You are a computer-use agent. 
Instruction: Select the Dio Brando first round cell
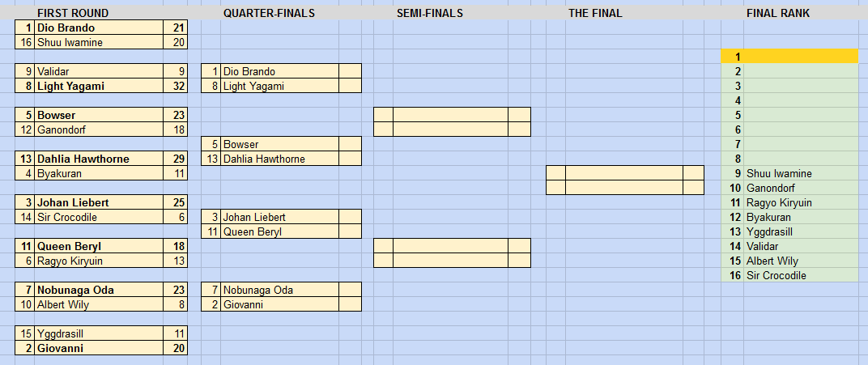point(99,28)
